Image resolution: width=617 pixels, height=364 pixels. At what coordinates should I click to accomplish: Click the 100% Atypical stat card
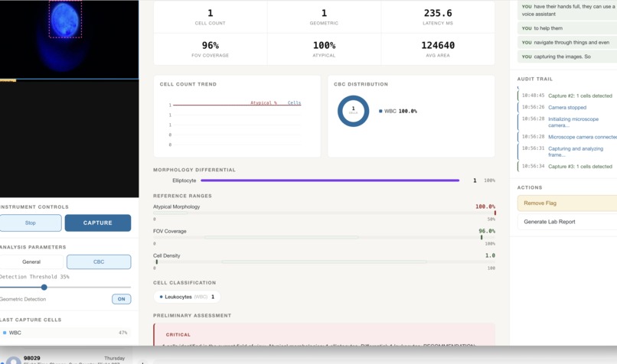(324, 49)
